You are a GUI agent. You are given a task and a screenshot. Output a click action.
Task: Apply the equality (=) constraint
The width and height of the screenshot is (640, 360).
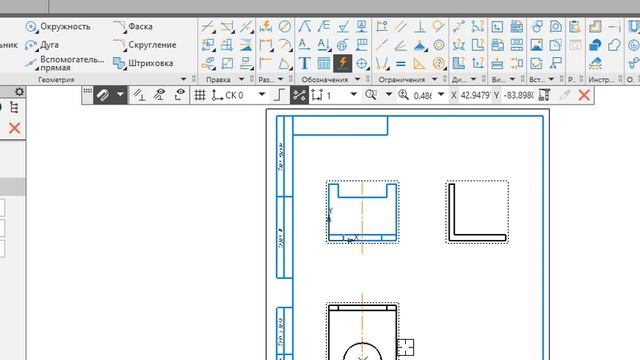point(401,63)
